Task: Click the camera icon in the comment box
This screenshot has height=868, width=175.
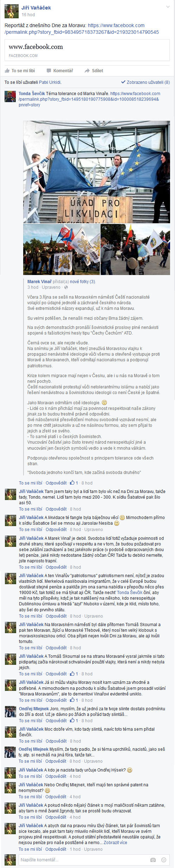Action: tap(153, 860)
